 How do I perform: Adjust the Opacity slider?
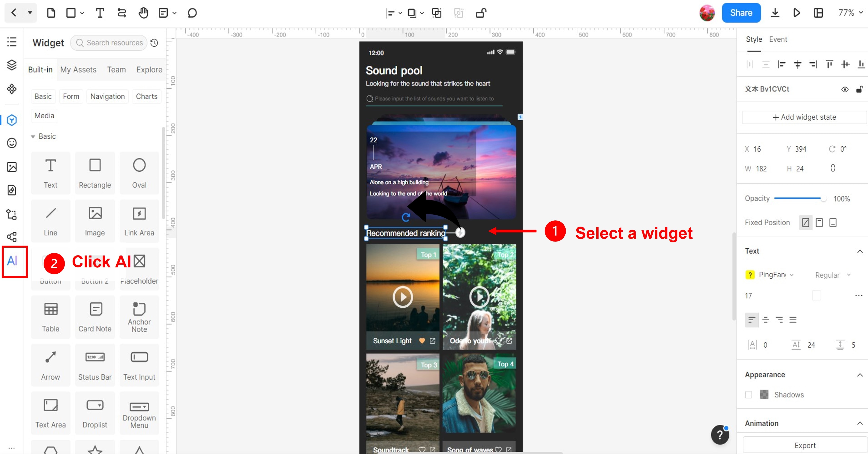click(823, 198)
